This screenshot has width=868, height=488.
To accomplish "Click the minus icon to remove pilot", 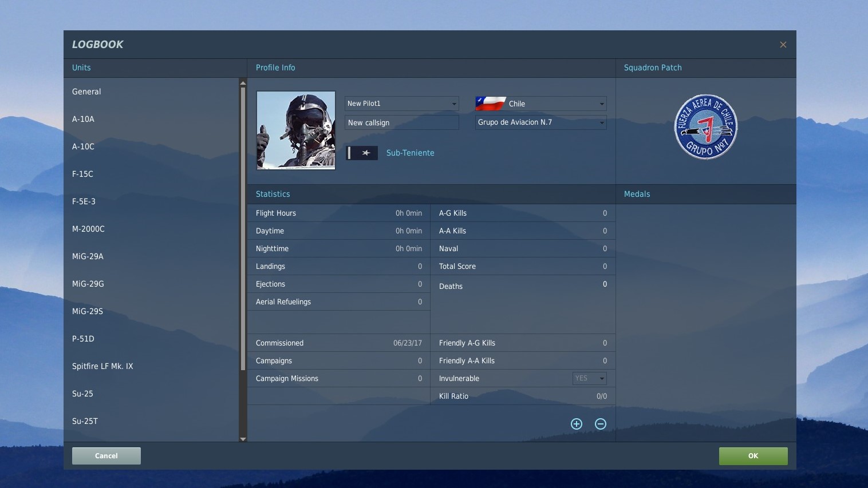I will [601, 424].
